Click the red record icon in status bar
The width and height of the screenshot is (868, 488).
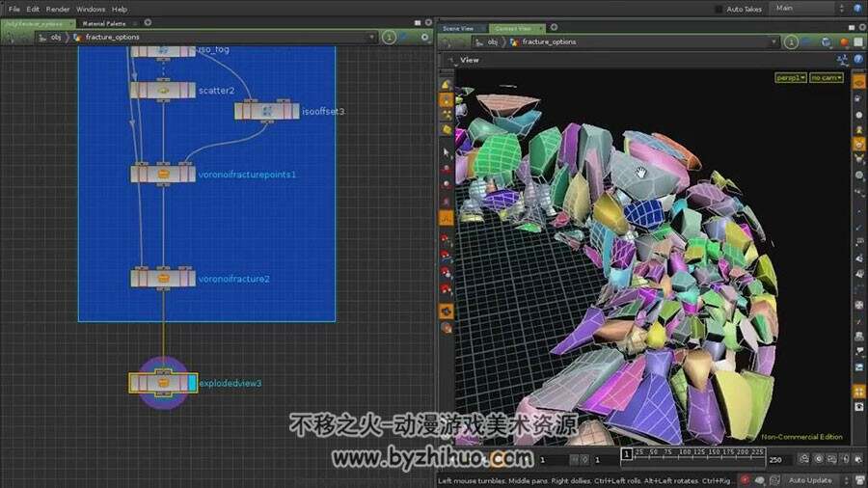745,480
